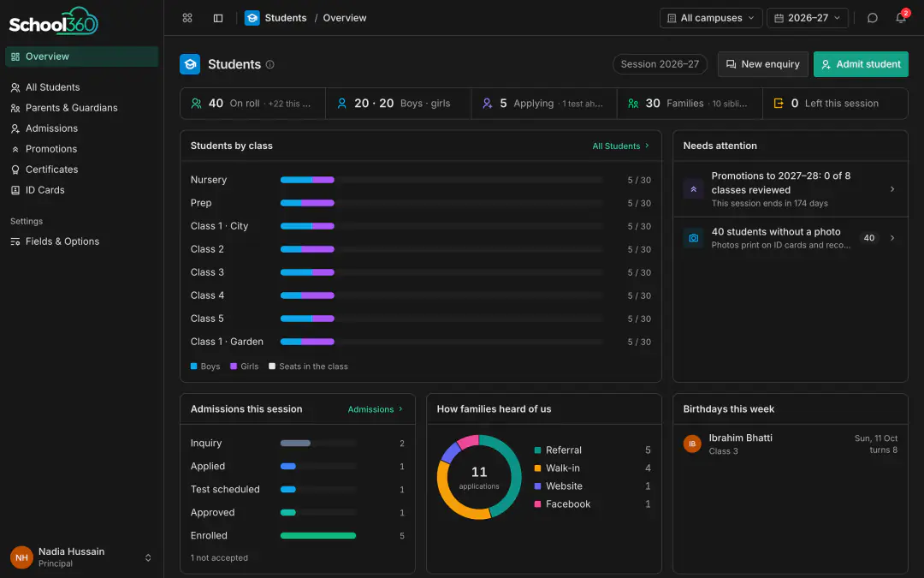Click the Boys girls person icon
The image size is (924, 578).
pyautogui.click(x=341, y=104)
